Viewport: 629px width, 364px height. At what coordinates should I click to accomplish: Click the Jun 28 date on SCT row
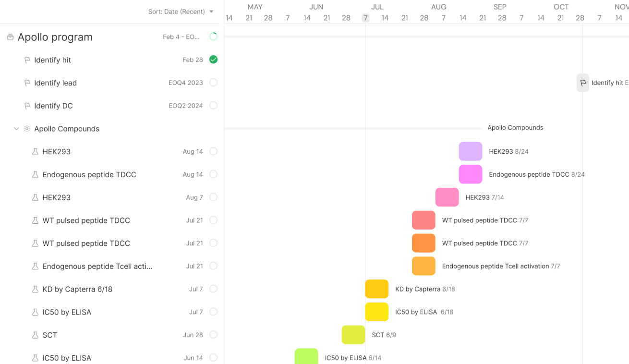193,335
